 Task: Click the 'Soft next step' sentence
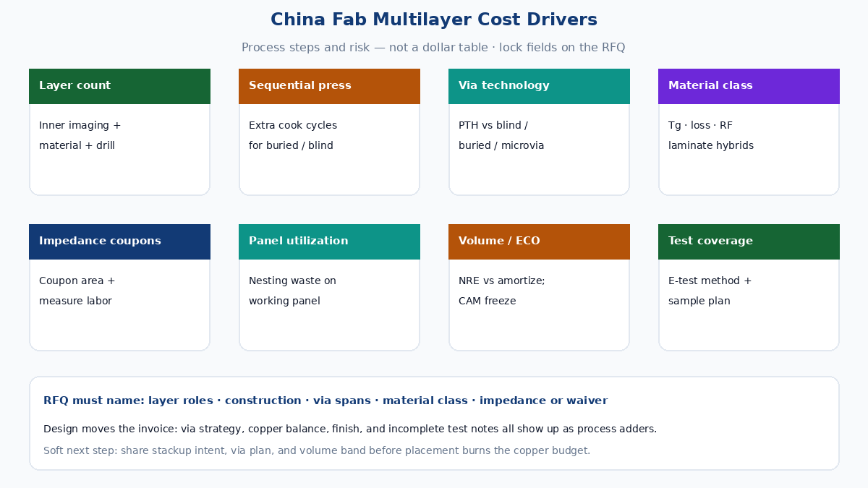317,451
